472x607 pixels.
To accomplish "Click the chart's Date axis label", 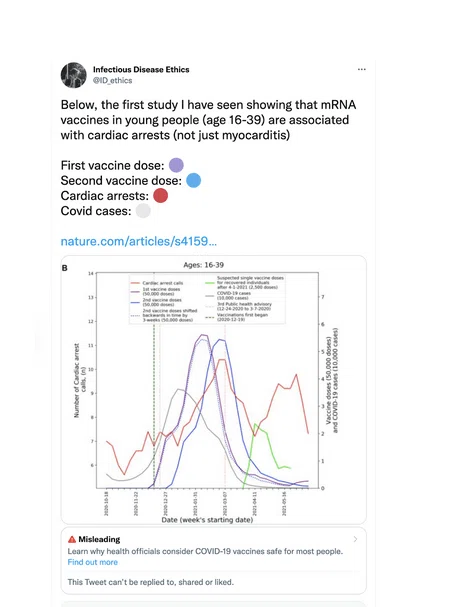I will [x=207, y=520].
